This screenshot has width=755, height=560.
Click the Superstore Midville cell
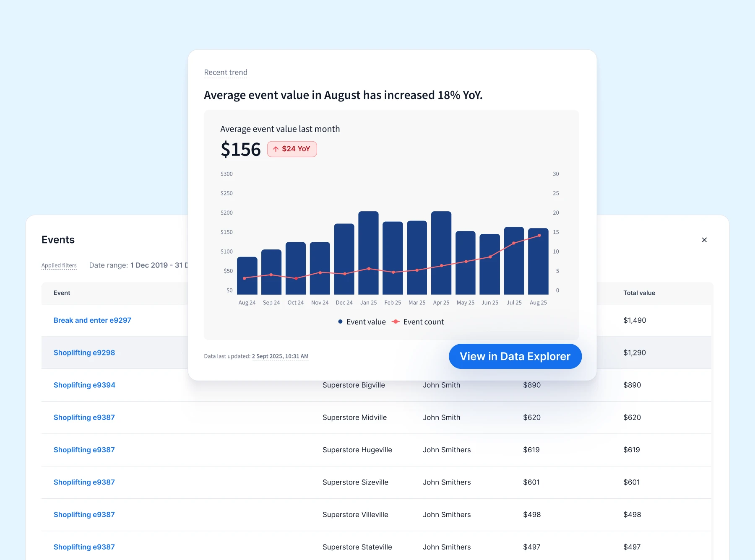(354, 417)
